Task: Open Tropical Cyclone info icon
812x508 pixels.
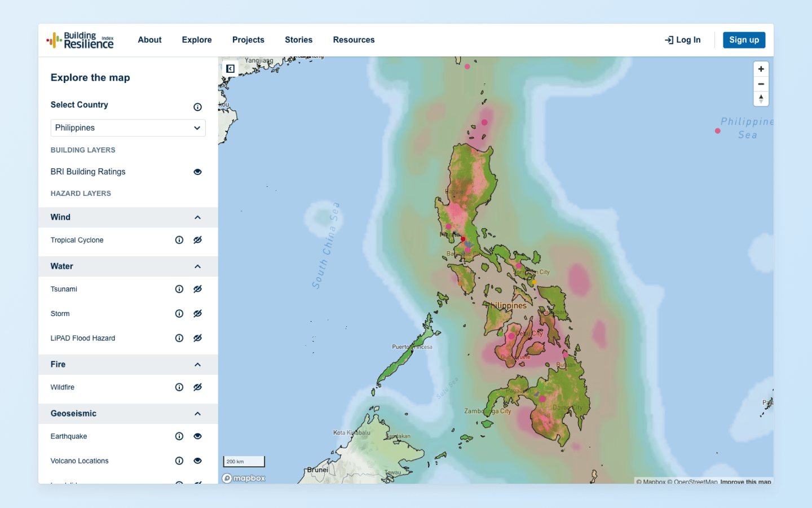Action: (179, 240)
